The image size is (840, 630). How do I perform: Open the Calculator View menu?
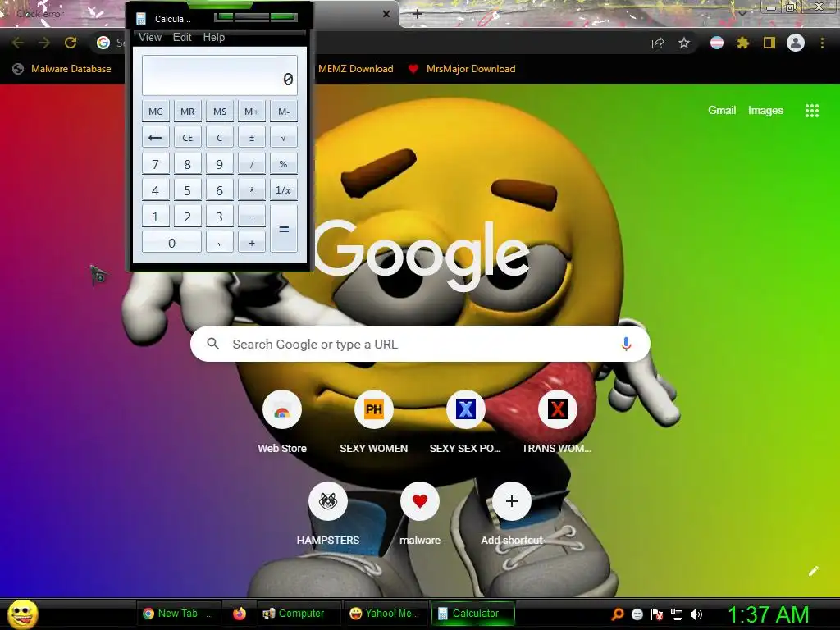pyautogui.click(x=150, y=38)
